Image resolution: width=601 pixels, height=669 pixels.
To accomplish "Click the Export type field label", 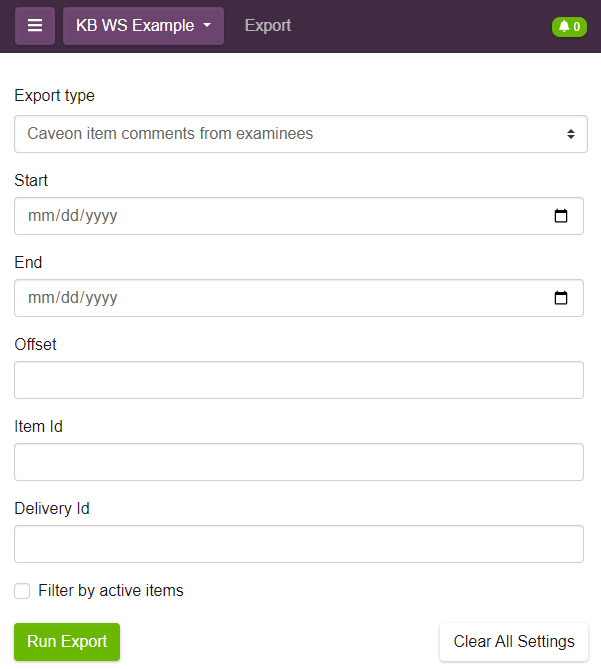I will tap(55, 96).
